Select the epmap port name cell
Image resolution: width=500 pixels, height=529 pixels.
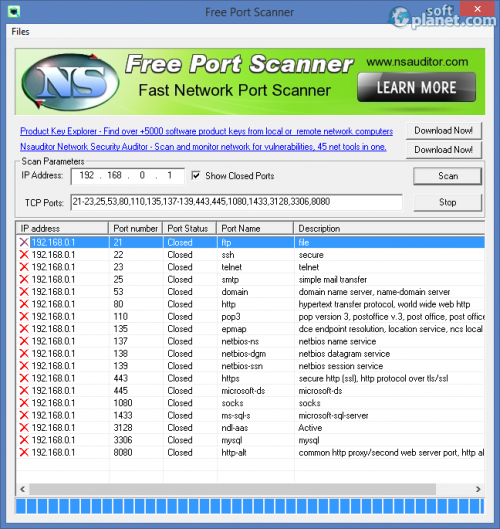tap(234, 329)
